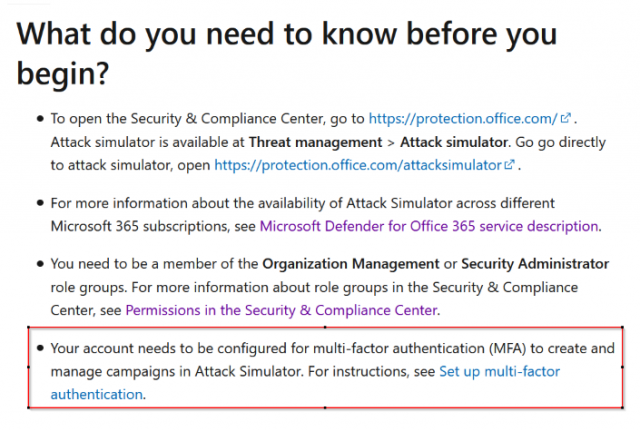Click bottom-right handle of the red selection box
The height and width of the screenshot is (431, 640).
pyautogui.click(x=623, y=408)
